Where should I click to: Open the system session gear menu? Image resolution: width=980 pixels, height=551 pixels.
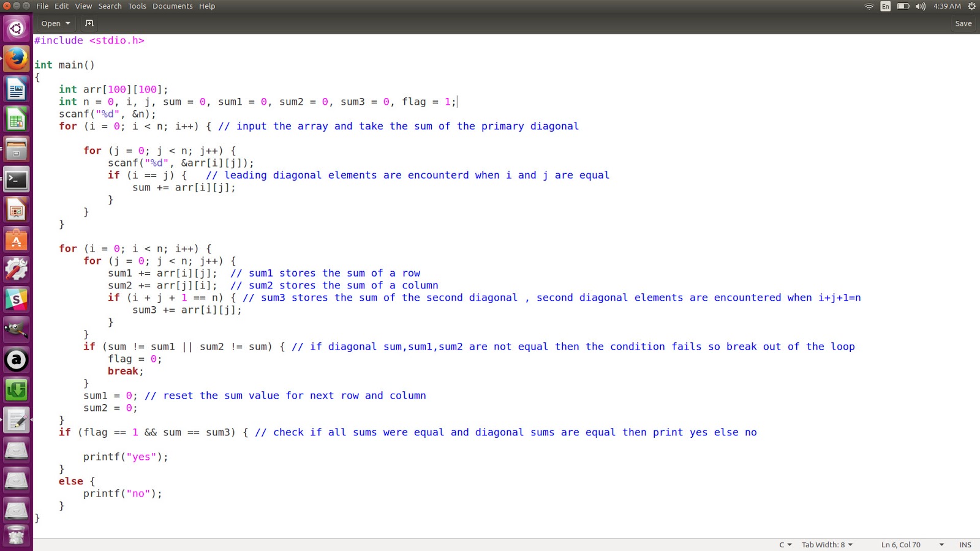[971, 6]
